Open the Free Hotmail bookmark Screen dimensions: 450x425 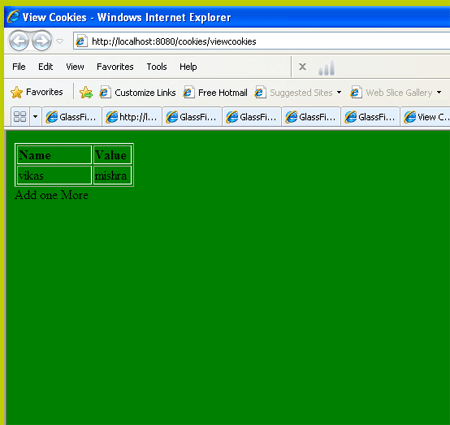coord(215,92)
